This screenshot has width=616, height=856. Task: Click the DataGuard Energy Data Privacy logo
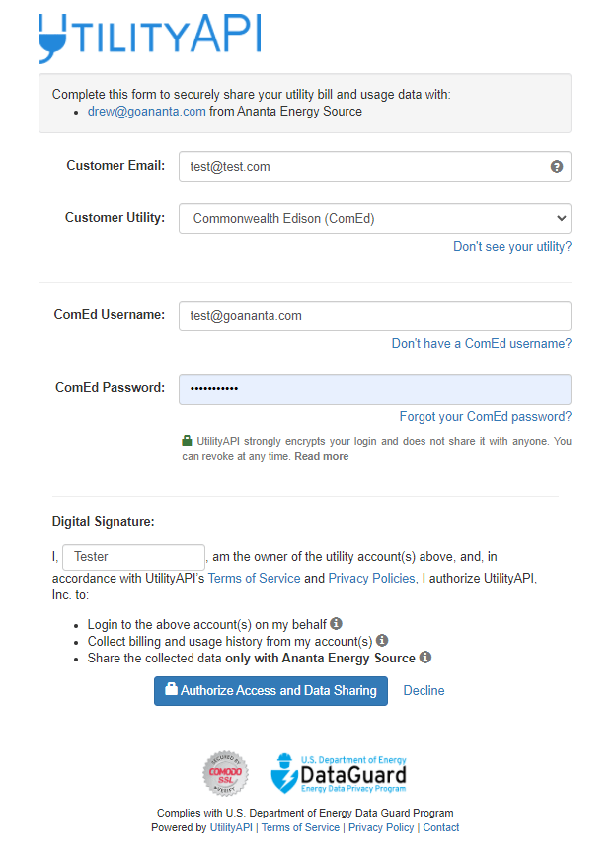click(x=339, y=774)
